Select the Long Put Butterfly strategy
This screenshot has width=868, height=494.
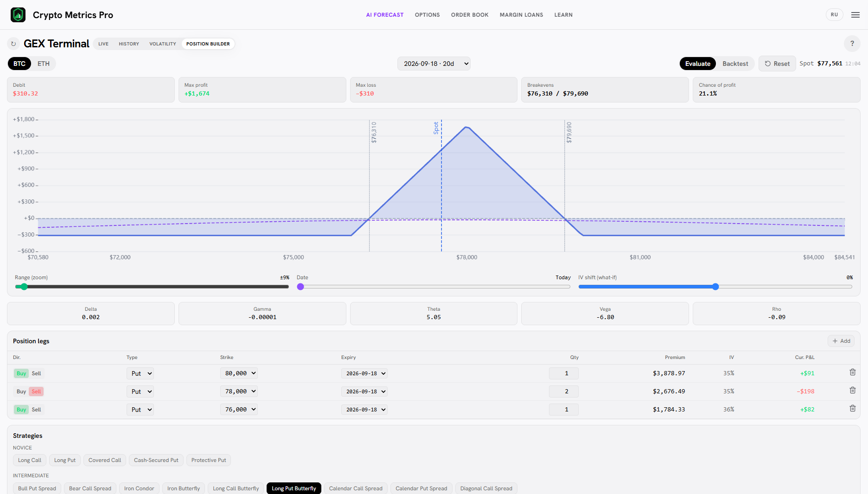(294, 488)
